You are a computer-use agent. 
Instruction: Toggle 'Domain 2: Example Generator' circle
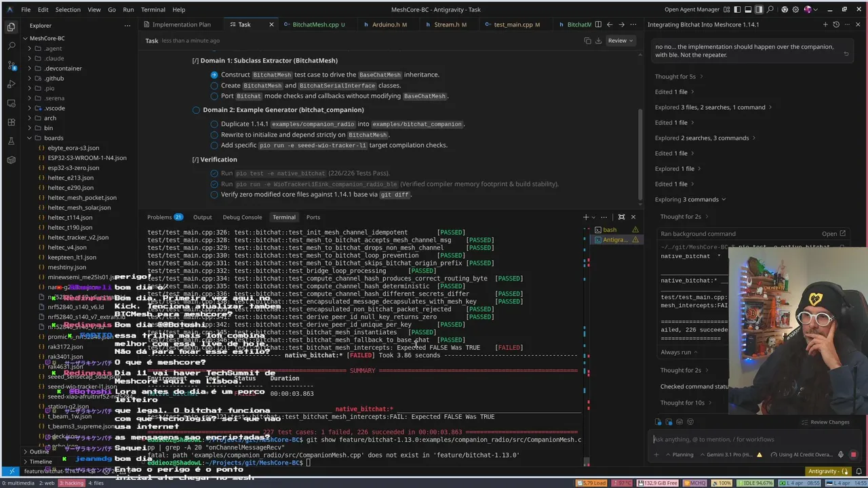point(196,110)
